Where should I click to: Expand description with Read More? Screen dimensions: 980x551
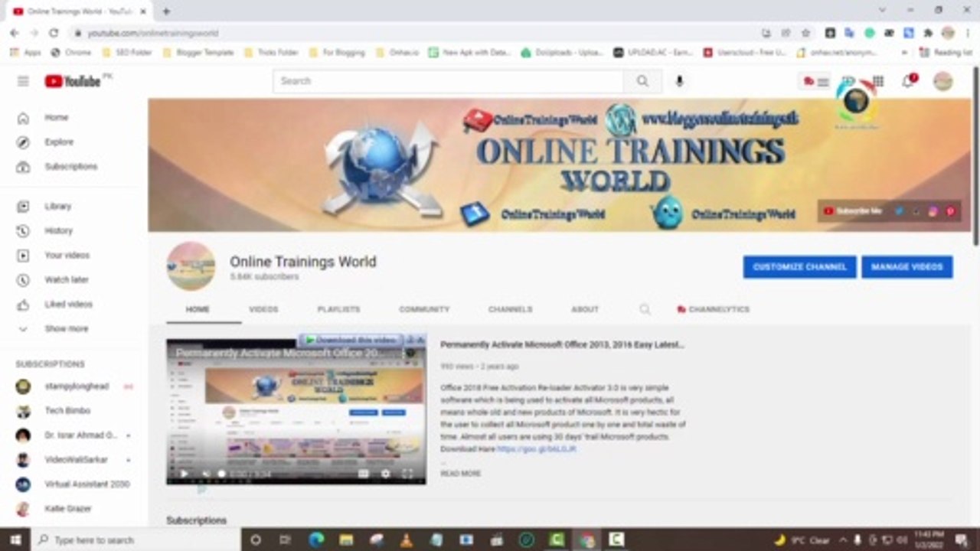(x=461, y=474)
